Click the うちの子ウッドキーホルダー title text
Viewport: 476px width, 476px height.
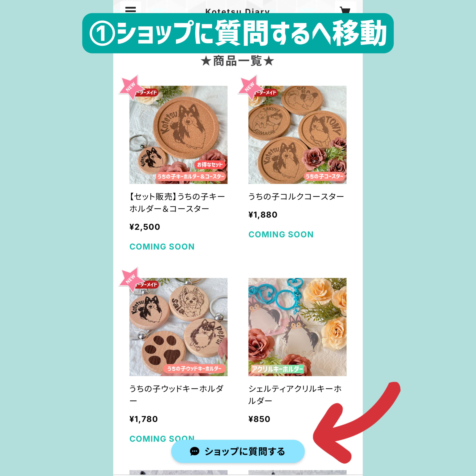176,395
